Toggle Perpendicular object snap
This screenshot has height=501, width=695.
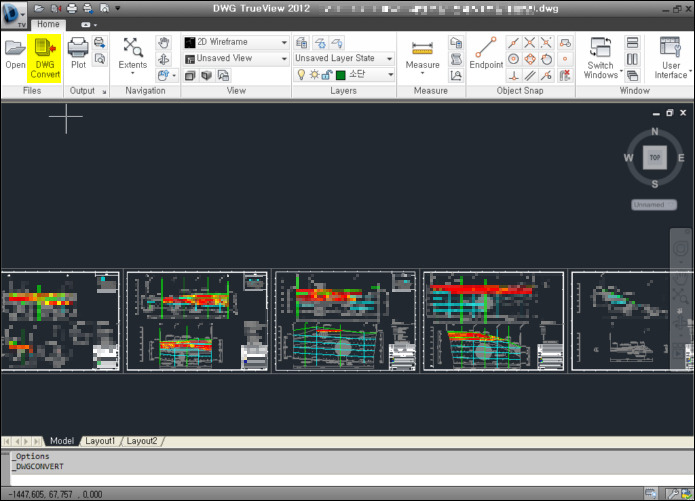(513, 75)
